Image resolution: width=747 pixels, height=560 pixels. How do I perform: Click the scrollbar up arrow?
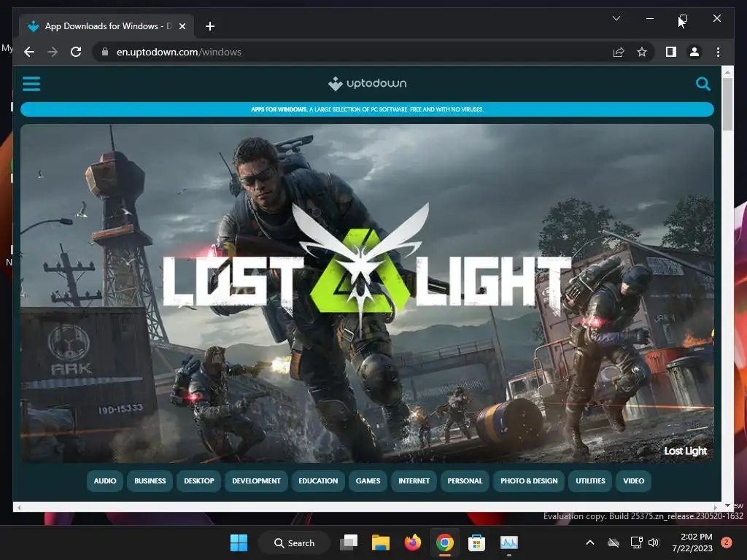tap(727, 72)
